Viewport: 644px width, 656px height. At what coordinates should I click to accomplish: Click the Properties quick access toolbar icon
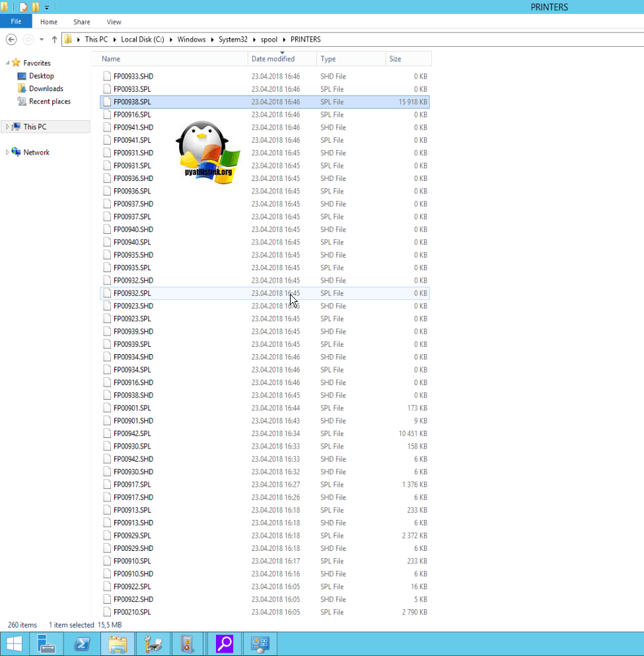tap(24, 7)
